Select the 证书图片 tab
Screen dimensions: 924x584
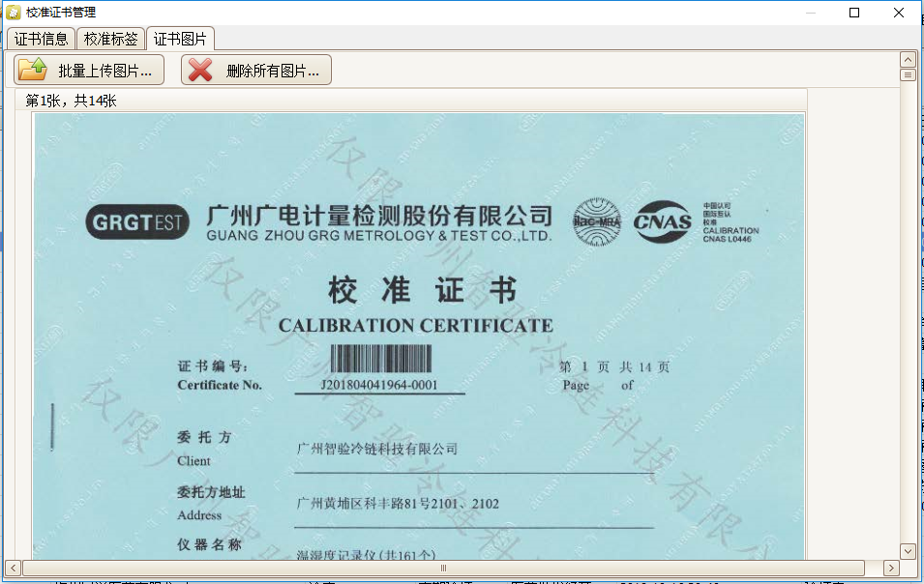pos(180,39)
